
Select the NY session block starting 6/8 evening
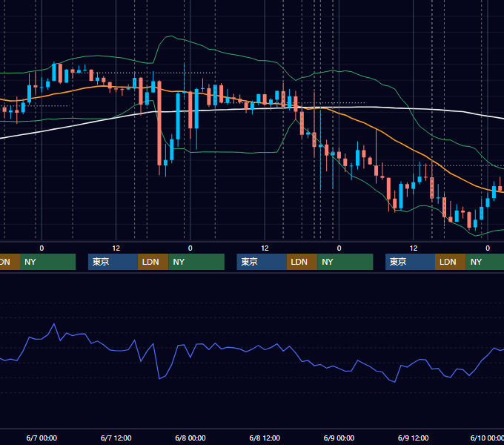tap(345, 262)
